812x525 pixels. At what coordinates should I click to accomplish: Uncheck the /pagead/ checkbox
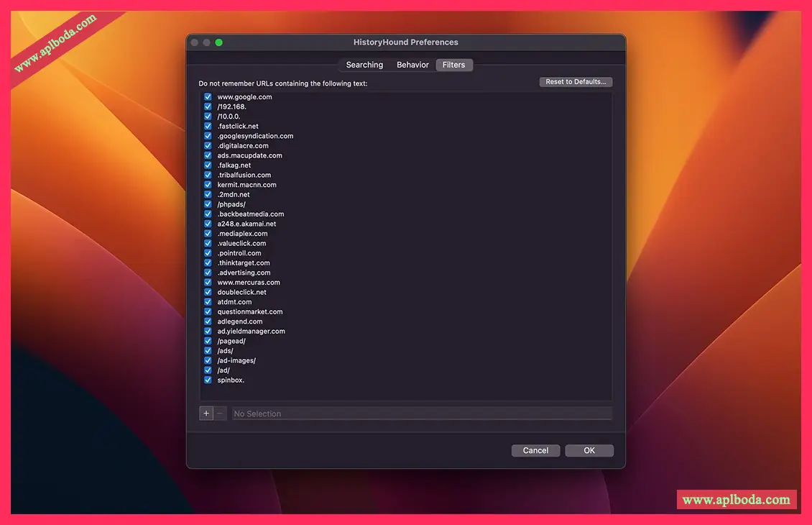tap(208, 341)
